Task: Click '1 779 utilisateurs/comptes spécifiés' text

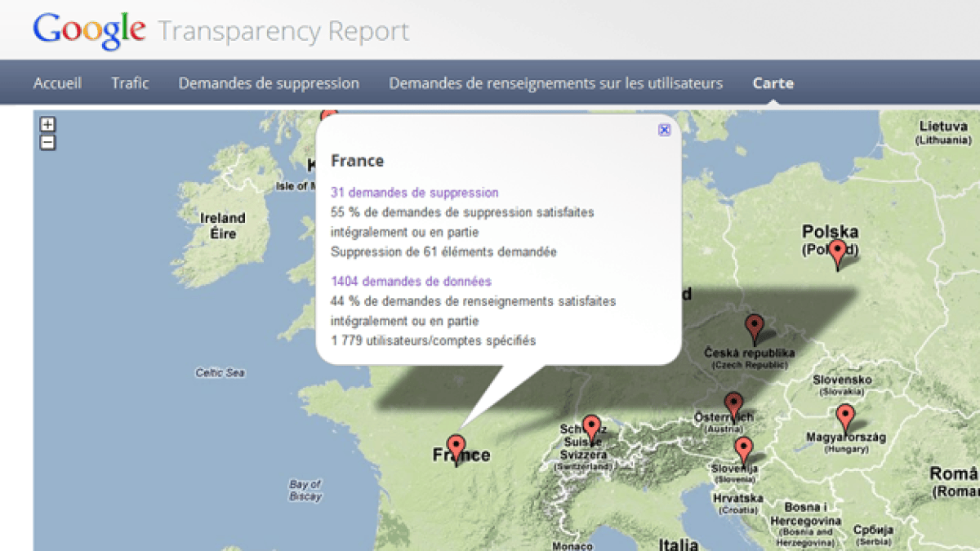Action: [433, 340]
